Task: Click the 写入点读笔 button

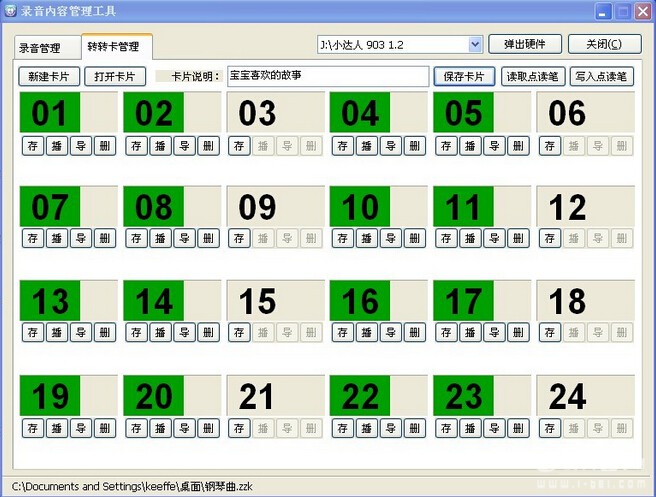Action: click(x=601, y=77)
